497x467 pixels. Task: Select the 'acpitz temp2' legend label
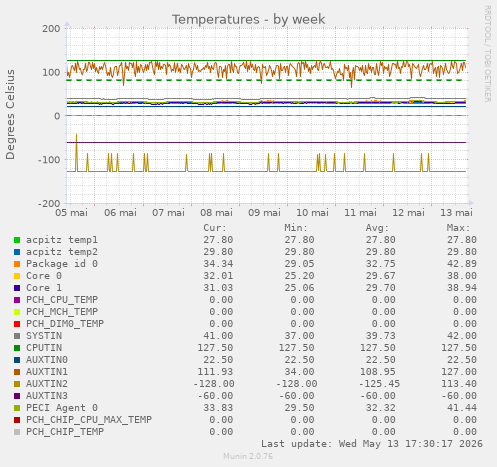(x=62, y=252)
